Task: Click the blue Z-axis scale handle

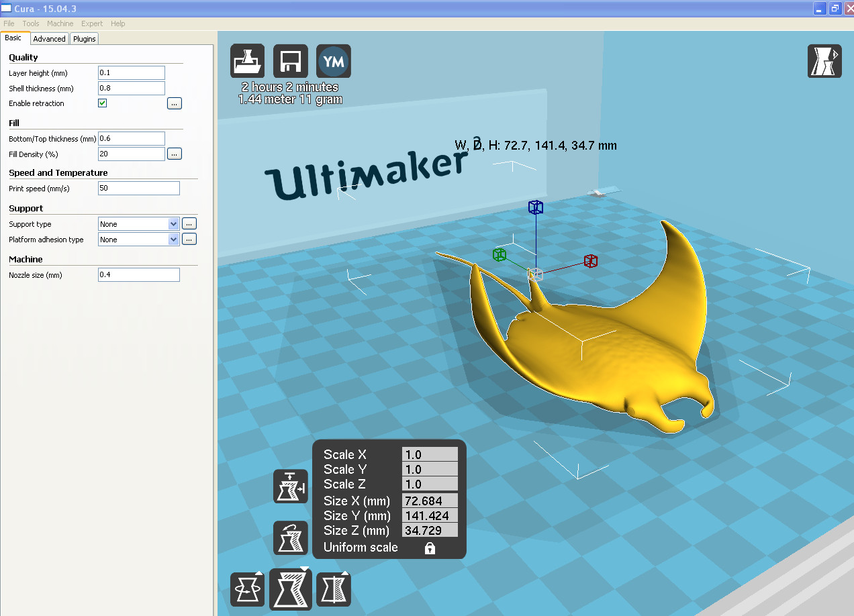Action: coord(535,207)
